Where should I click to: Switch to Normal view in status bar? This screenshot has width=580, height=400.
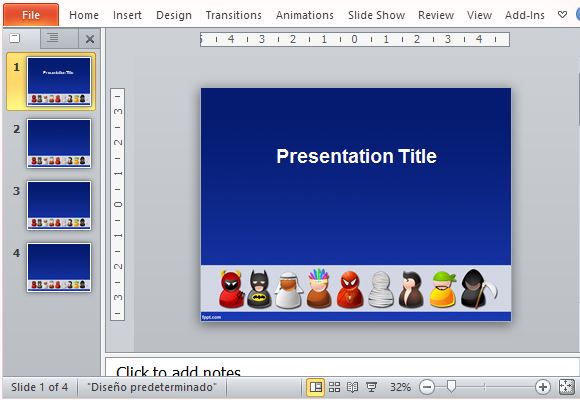pyautogui.click(x=316, y=387)
